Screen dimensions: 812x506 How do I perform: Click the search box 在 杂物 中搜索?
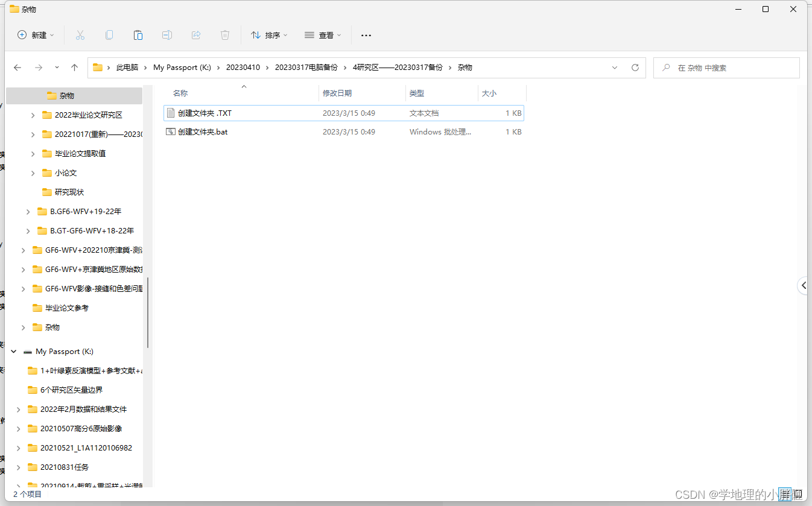726,68
